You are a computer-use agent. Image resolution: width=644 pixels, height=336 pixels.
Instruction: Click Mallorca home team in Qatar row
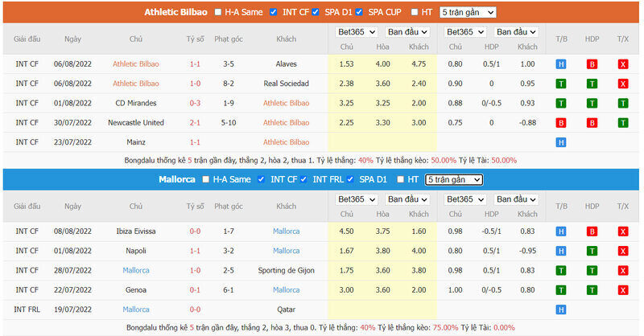136,309
